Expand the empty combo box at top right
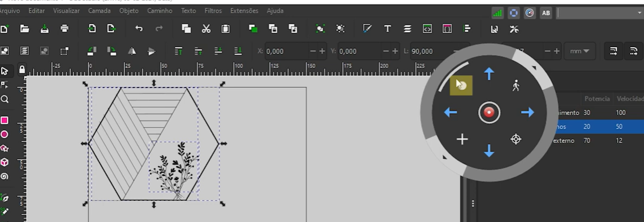Viewport: 644px width, 222px height. tap(639, 13)
